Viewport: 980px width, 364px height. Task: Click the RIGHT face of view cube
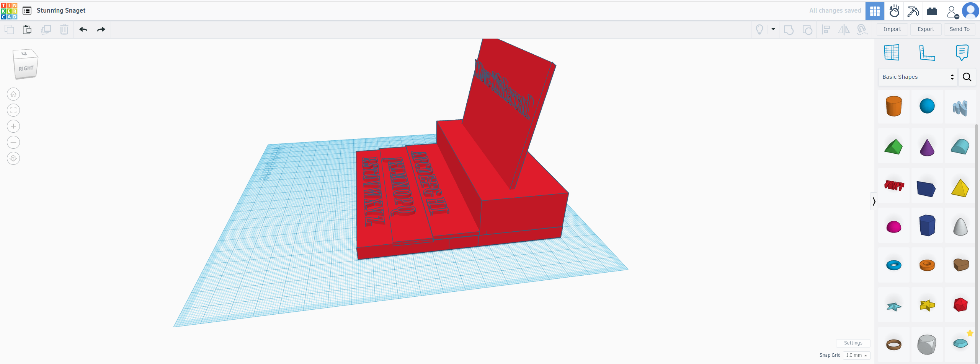(x=26, y=68)
